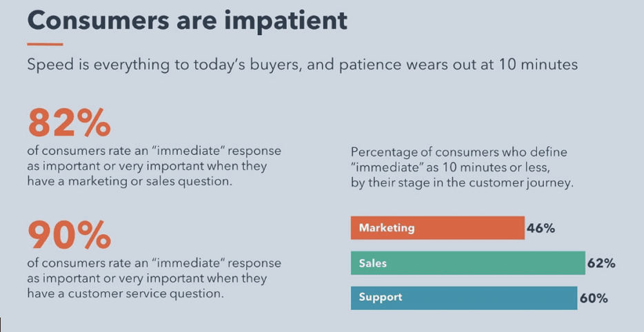Screen dimensions: 644x332
Task: Click the 62% value beside Sales
Action: (601, 263)
